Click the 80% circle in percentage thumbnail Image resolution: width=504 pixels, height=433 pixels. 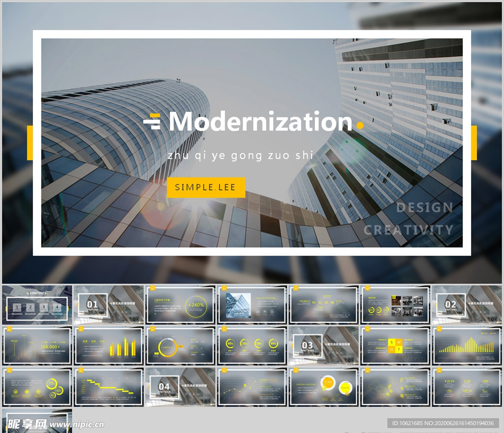pos(274,343)
